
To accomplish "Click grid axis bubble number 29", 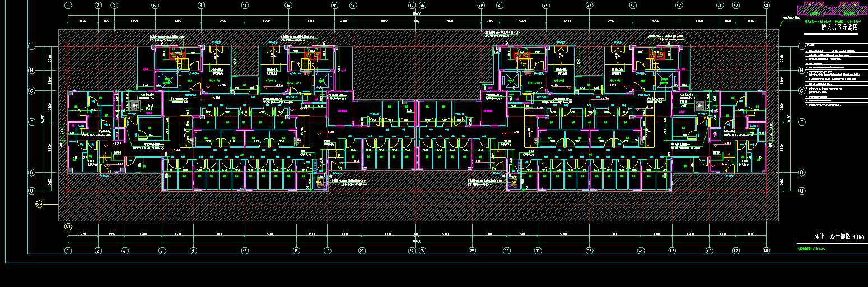I will click(472, 251).
